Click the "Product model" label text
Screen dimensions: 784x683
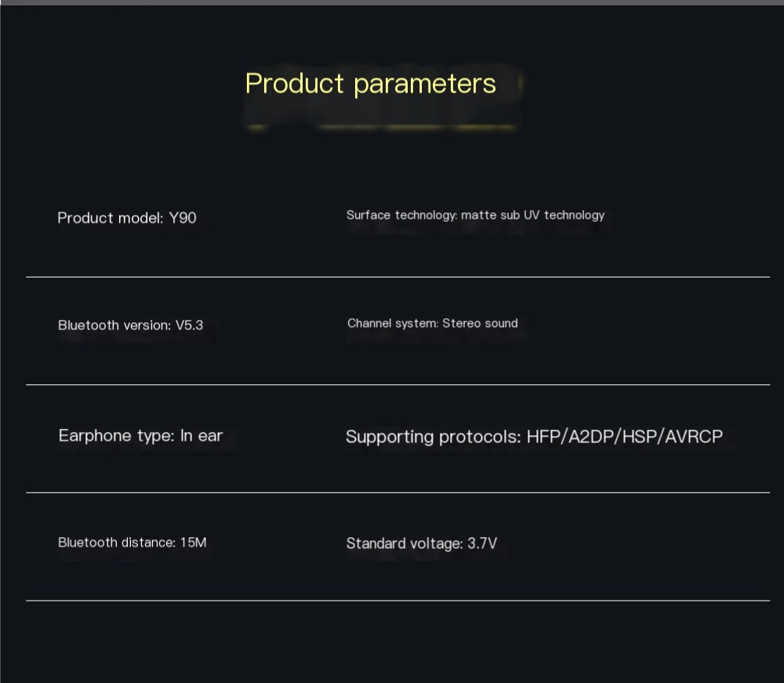tap(111, 218)
